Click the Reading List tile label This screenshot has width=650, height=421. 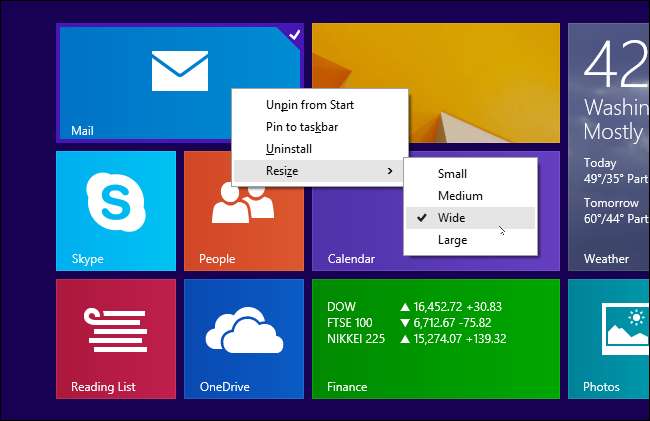103,387
